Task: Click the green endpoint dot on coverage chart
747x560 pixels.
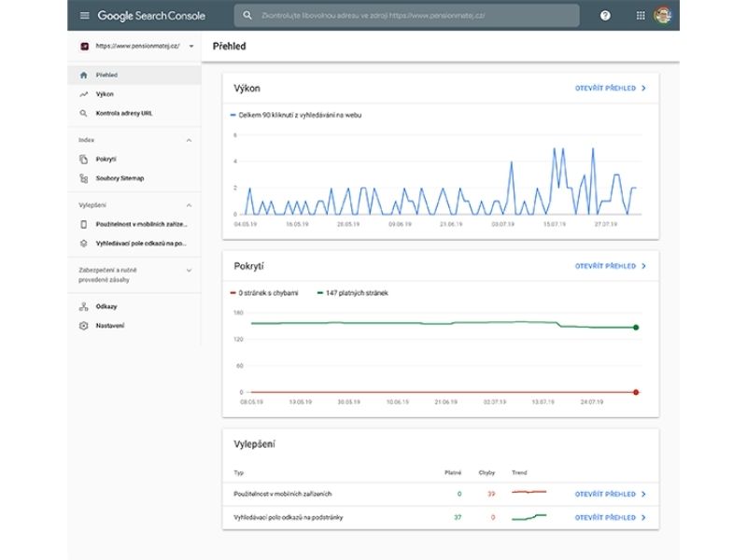Action: tap(636, 328)
